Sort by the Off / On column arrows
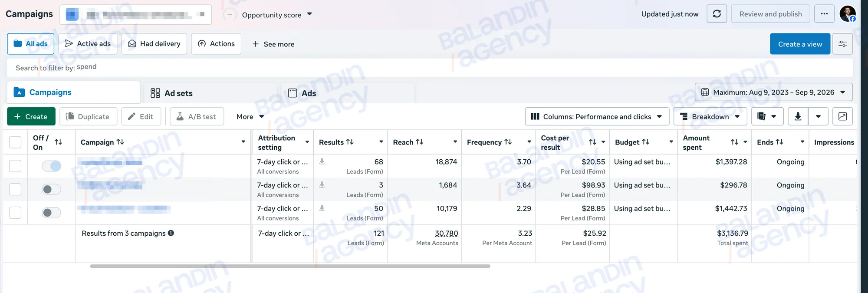Image resolution: width=868 pixels, height=293 pixels. [58, 142]
